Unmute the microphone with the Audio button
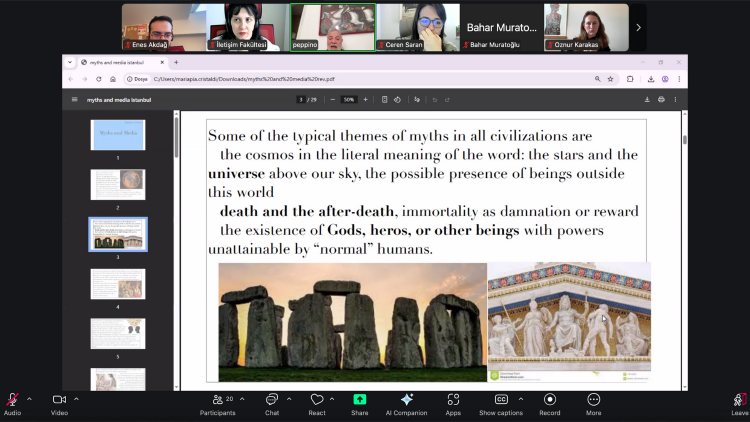The image size is (750, 422). pos(12,400)
